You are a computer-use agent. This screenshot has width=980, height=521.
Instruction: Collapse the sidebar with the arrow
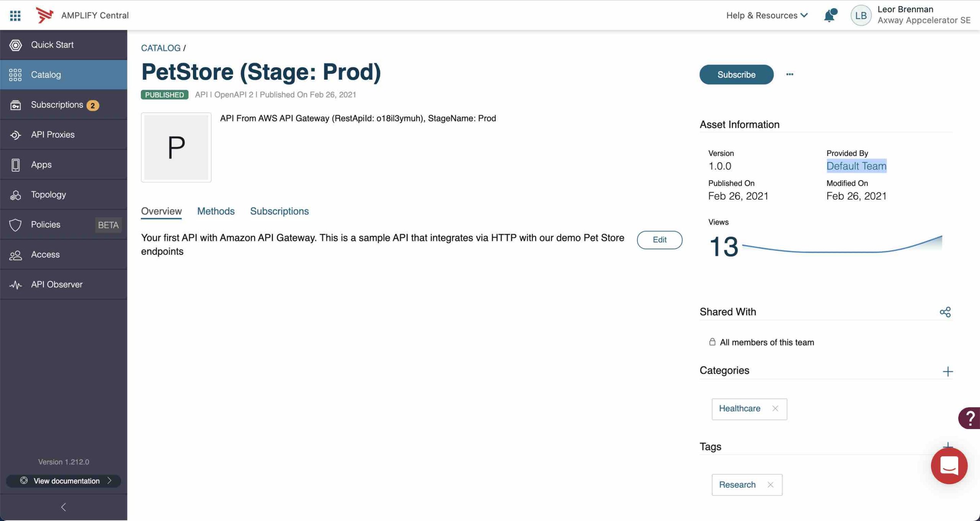click(x=64, y=507)
